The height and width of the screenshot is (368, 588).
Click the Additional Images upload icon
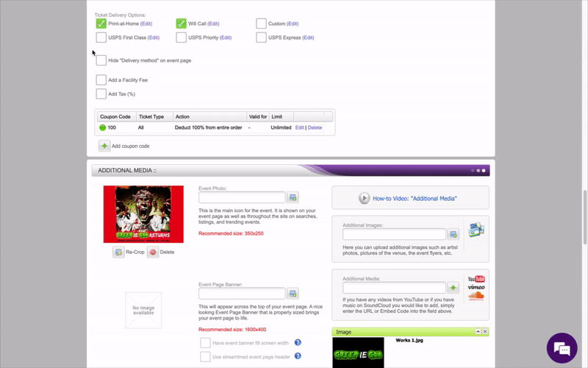(x=453, y=234)
